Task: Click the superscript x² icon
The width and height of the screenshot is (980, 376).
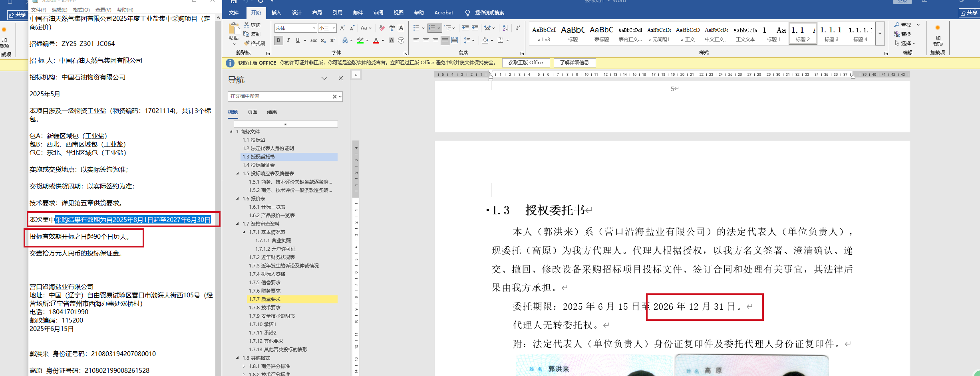Action: click(x=332, y=40)
